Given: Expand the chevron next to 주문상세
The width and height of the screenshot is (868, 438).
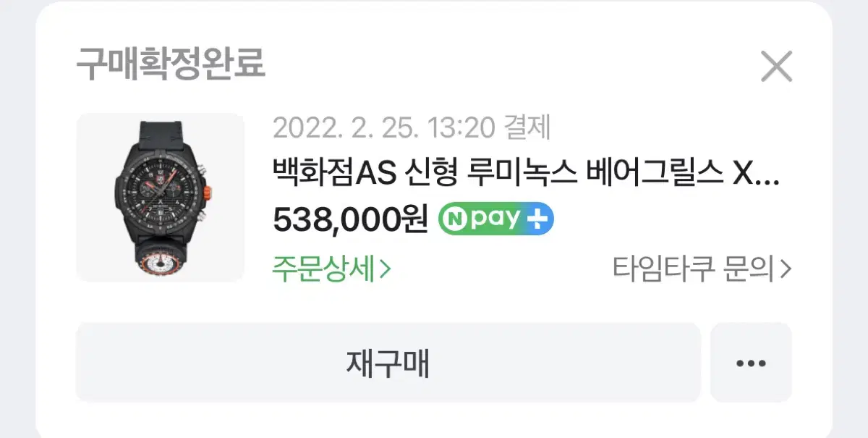Looking at the screenshot, I should click(x=385, y=269).
